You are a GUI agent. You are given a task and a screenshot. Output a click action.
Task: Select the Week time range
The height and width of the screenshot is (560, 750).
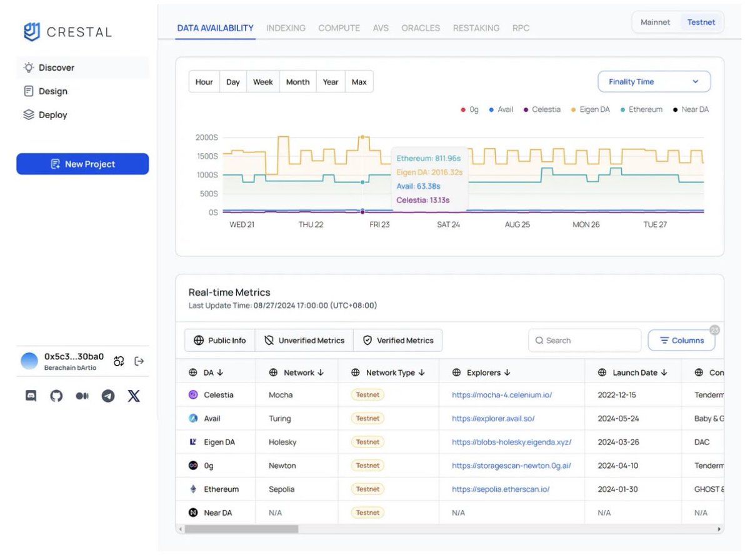[x=263, y=82]
